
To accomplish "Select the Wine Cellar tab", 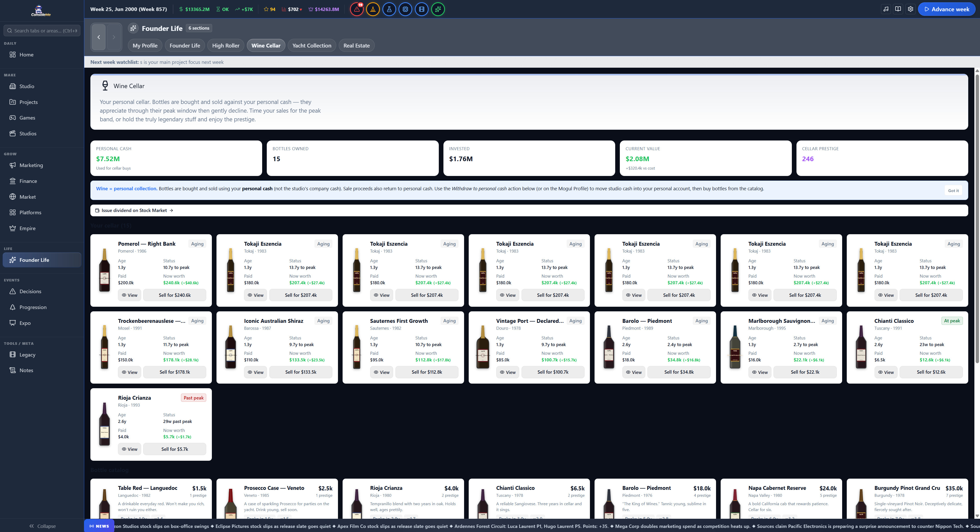I will (x=266, y=45).
